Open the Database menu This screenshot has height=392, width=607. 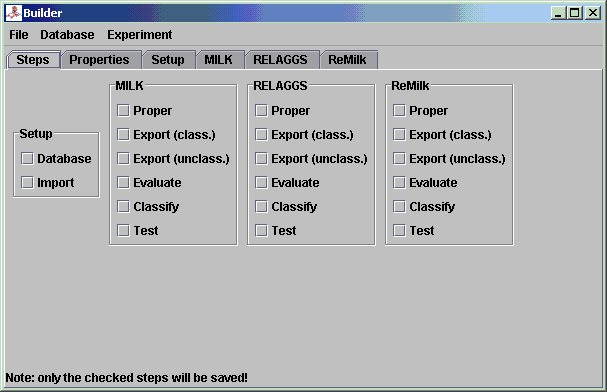(x=67, y=35)
